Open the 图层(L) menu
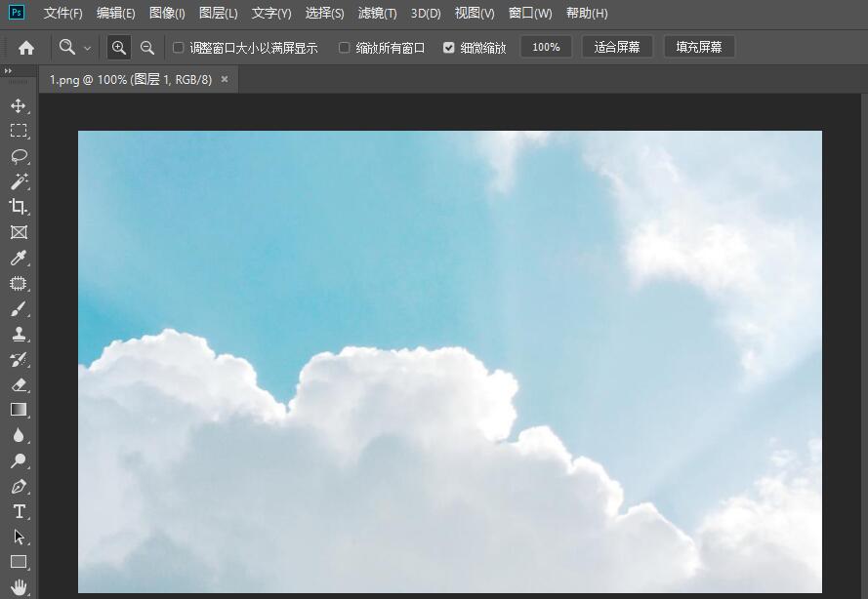This screenshot has width=868, height=599. (218, 13)
